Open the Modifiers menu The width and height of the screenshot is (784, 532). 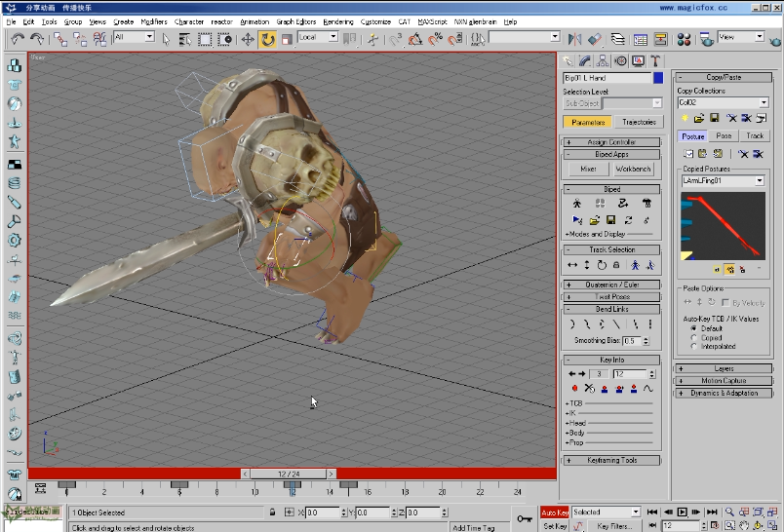tap(153, 22)
